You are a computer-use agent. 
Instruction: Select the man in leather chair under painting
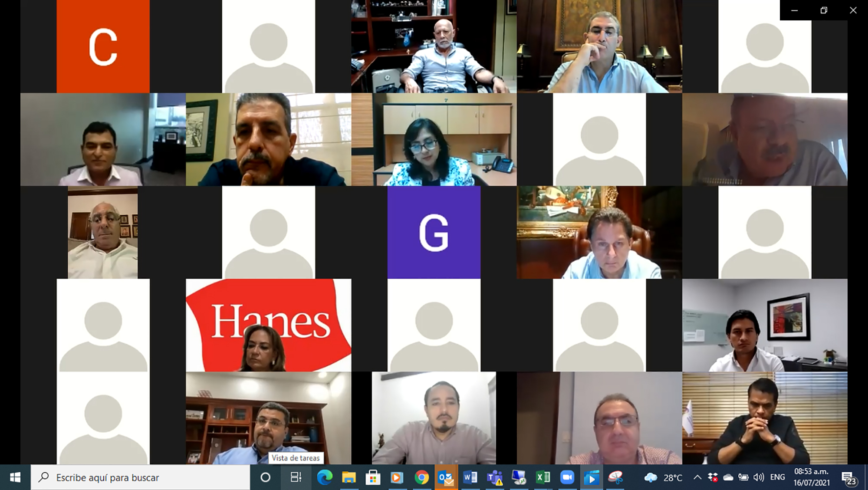pos(599,232)
